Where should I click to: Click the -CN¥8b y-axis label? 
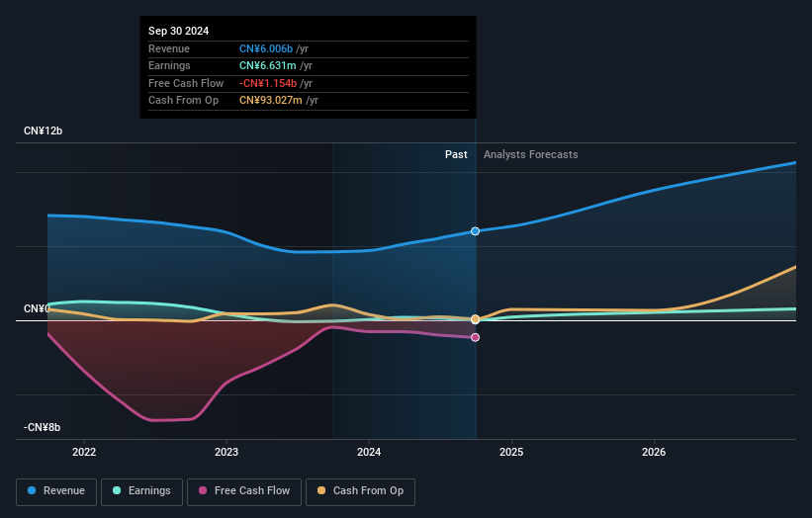coord(42,427)
